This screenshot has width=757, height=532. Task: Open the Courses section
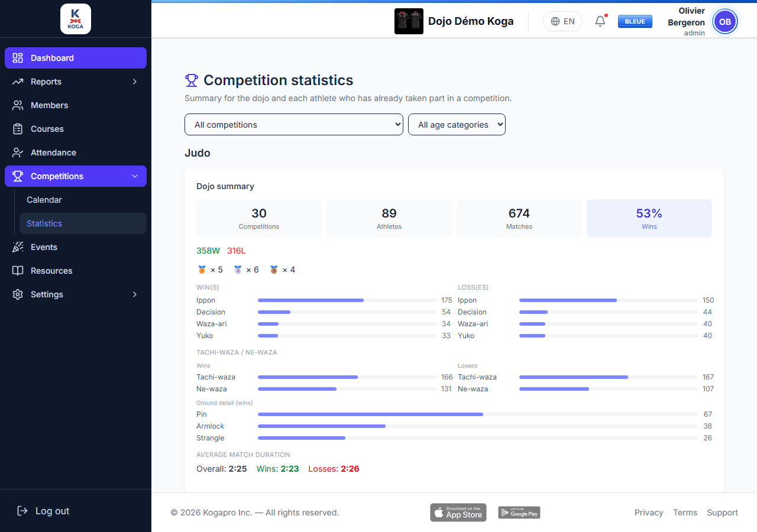point(76,129)
